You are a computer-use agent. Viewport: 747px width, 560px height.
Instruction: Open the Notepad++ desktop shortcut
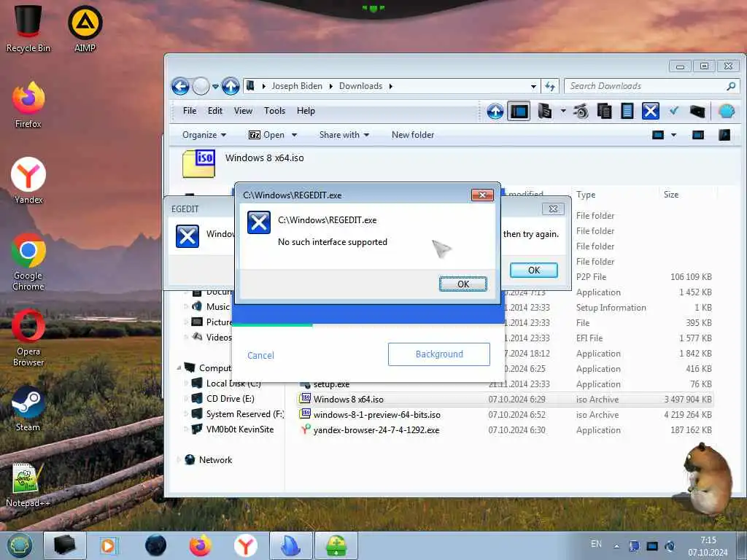click(28, 484)
